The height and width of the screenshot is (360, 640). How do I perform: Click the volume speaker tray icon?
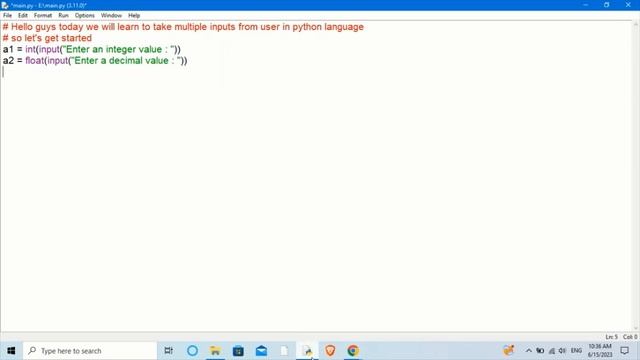pos(562,351)
